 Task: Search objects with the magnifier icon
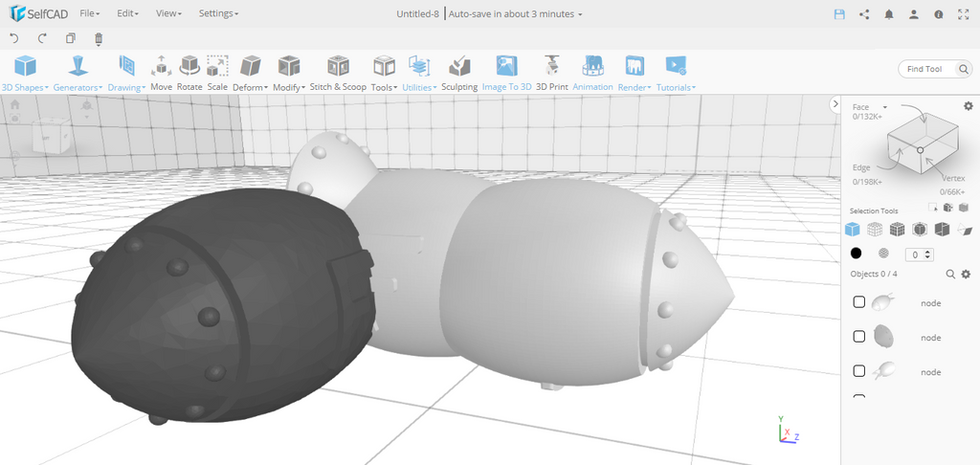tap(950, 275)
